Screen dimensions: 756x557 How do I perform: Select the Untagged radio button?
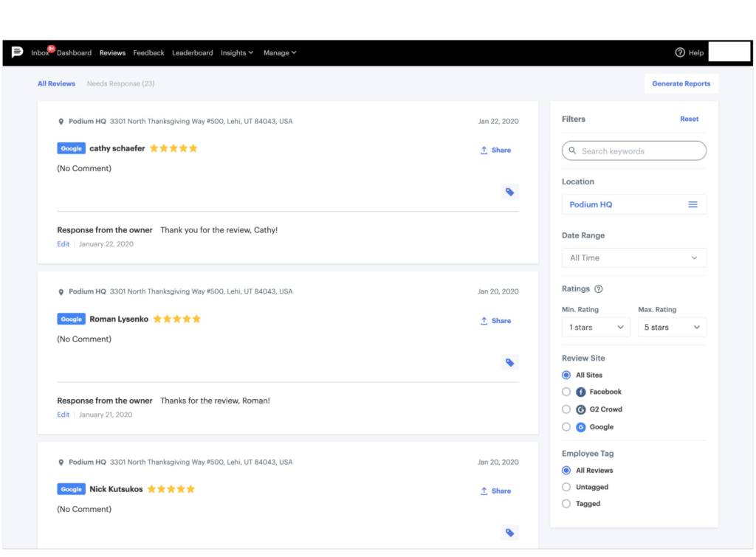click(566, 487)
